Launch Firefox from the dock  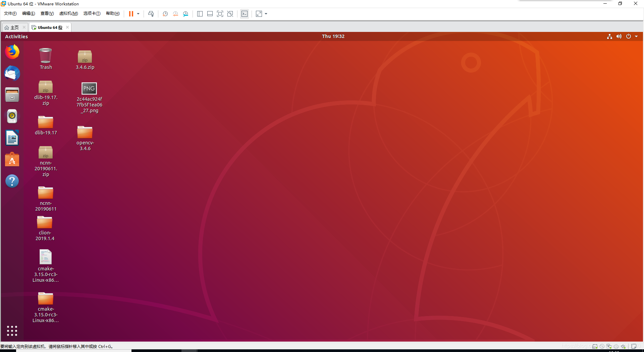12,52
